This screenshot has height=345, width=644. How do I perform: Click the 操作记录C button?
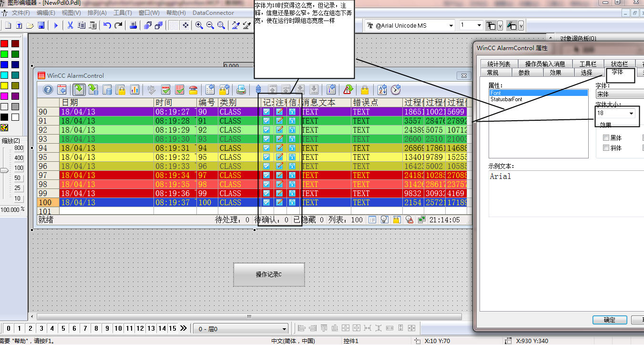point(269,274)
